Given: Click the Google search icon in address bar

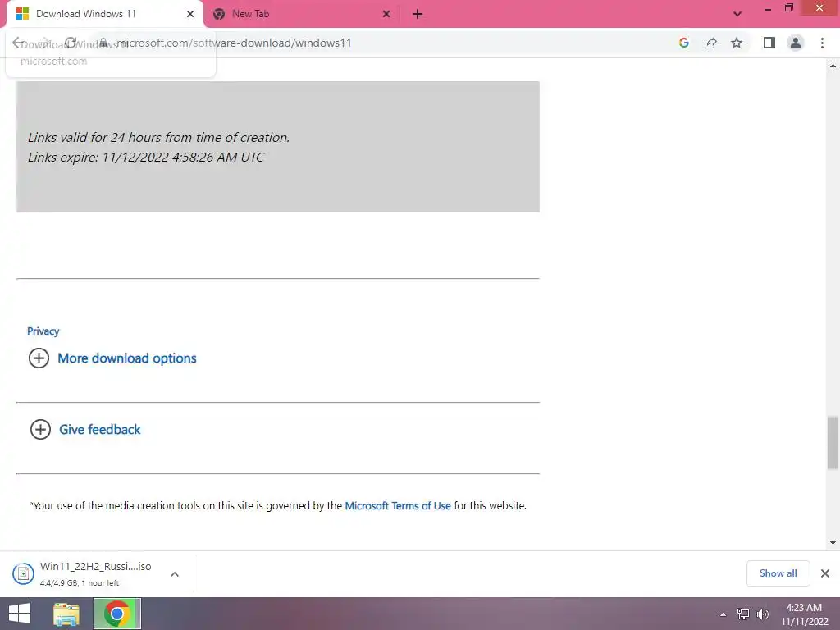Looking at the screenshot, I should pos(683,43).
